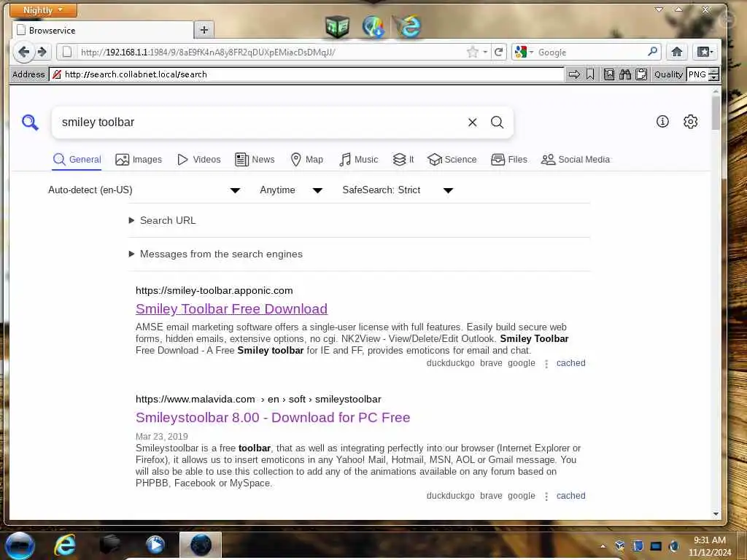This screenshot has height=560, width=747.
Task: Switch to the Files tab
Action: click(x=509, y=160)
